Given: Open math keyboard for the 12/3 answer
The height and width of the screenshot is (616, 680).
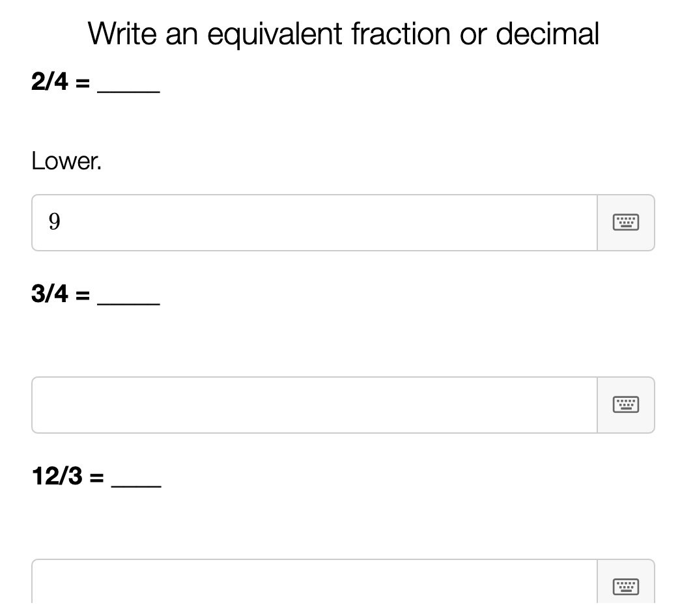Looking at the screenshot, I should coord(625,585).
